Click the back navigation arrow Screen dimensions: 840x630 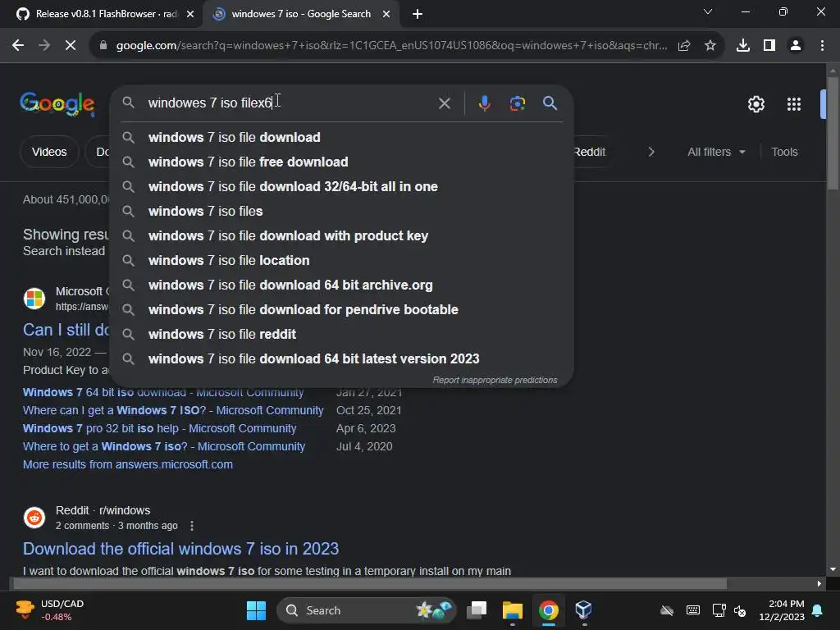click(18, 46)
